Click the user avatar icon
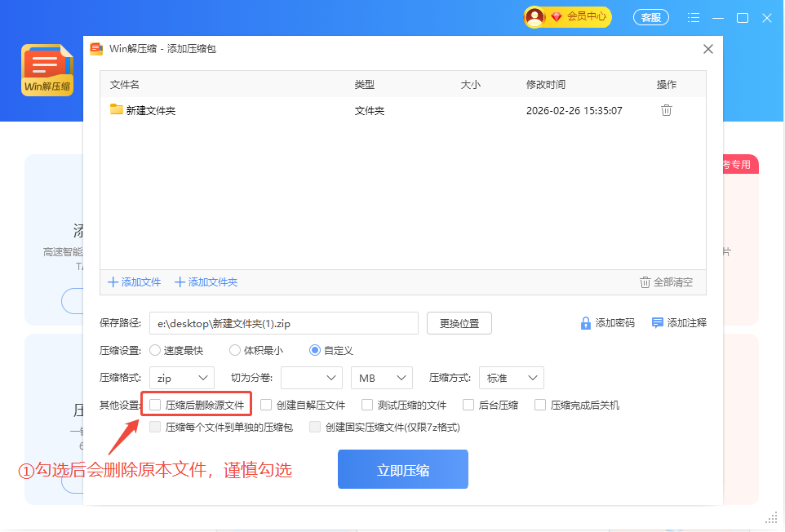 [x=534, y=16]
